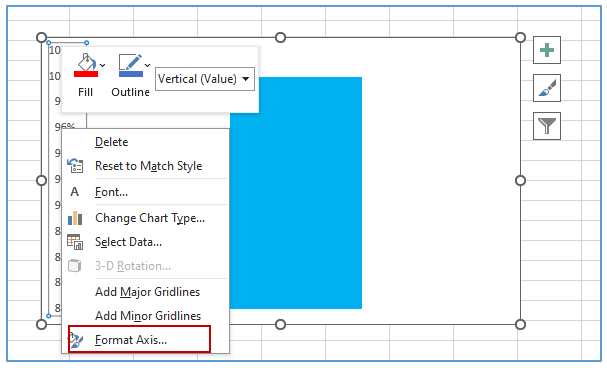This screenshot has width=607, height=368.
Task: Open the Chart Styles paintbrush button
Action: (x=547, y=88)
